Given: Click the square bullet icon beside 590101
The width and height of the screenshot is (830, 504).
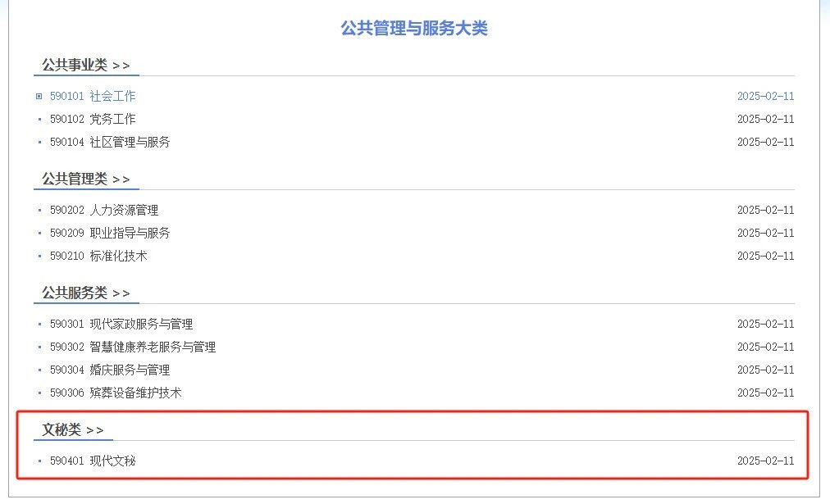Looking at the screenshot, I should (x=39, y=96).
